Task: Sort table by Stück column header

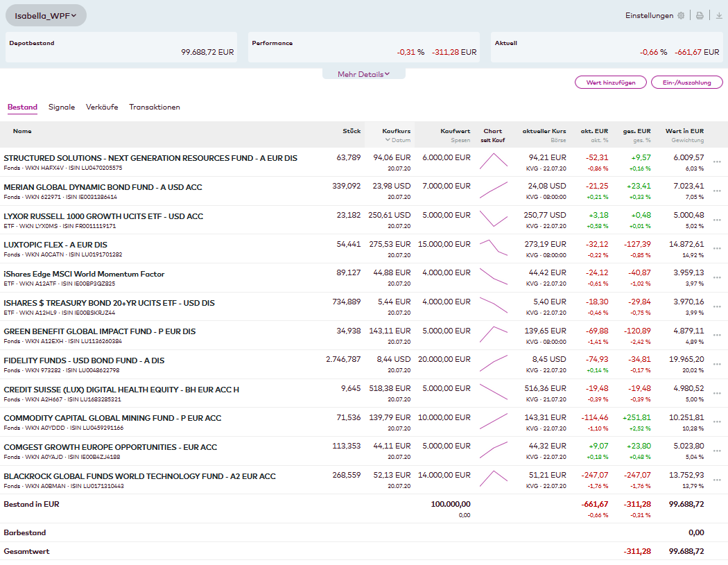Action: click(x=352, y=131)
